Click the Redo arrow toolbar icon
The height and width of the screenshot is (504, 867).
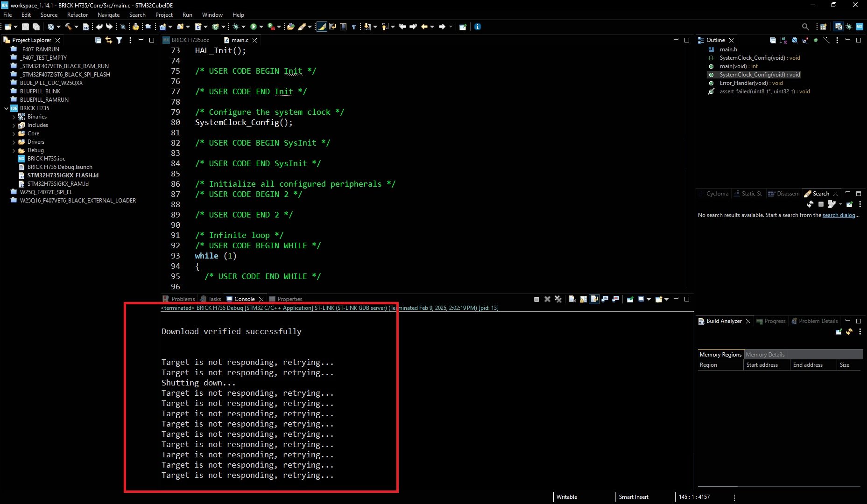[x=109, y=27]
